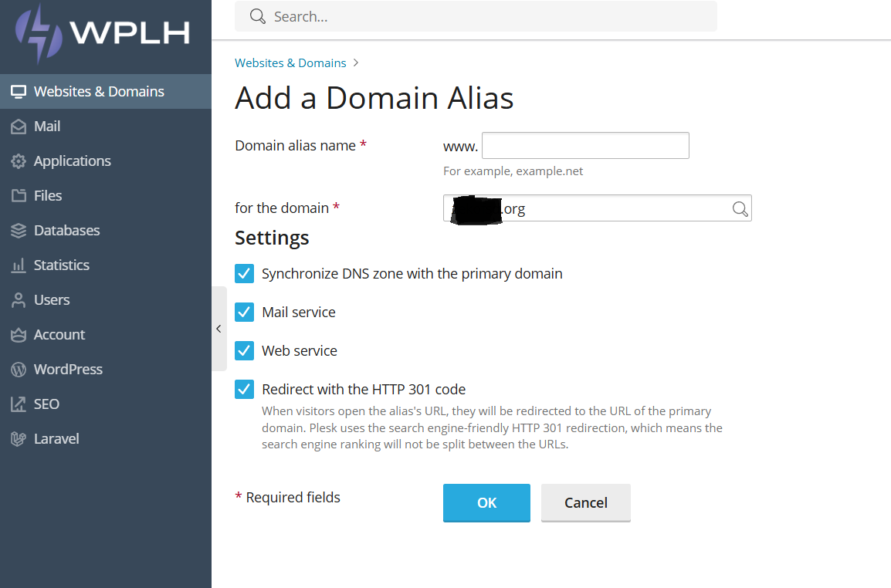This screenshot has height=588, width=891.
Task: Click the Mail envelope icon in sidebar
Action: pyautogui.click(x=19, y=127)
